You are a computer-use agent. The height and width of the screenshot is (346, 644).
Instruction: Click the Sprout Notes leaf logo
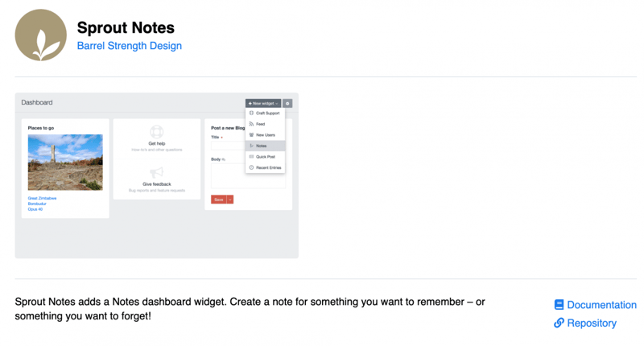click(41, 35)
